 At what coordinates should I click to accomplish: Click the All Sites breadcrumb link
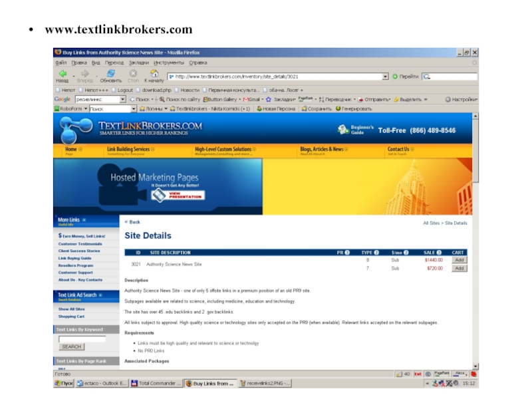[x=431, y=223]
